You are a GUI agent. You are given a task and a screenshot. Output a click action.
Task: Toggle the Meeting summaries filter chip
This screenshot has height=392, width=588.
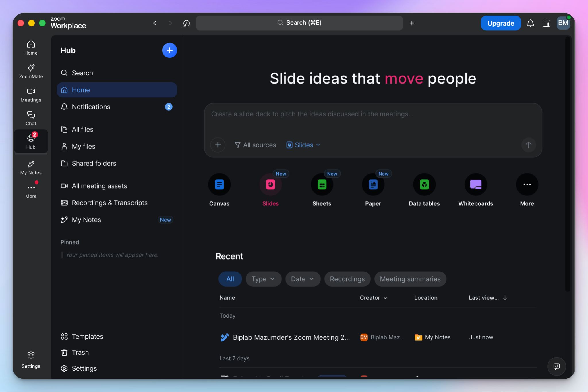click(x=410, y=279)
